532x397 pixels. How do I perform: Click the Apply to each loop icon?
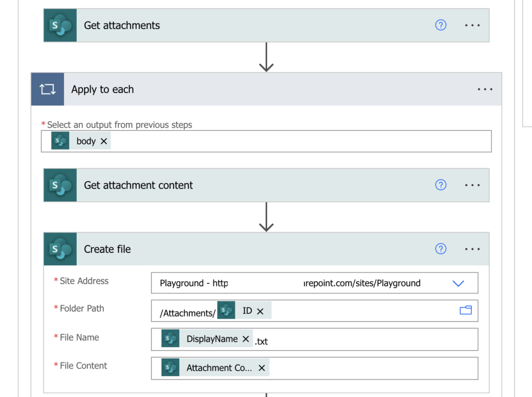[47, 89]
